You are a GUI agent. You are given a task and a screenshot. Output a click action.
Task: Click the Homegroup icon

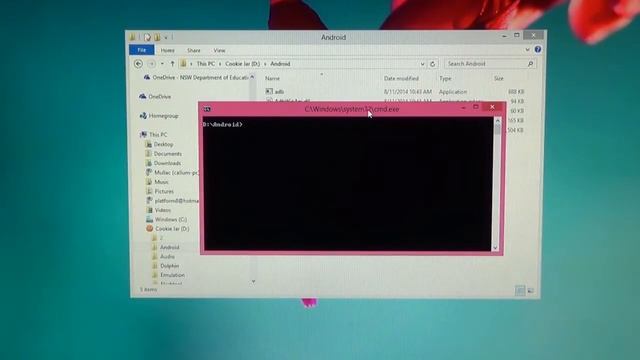[143, 116]
